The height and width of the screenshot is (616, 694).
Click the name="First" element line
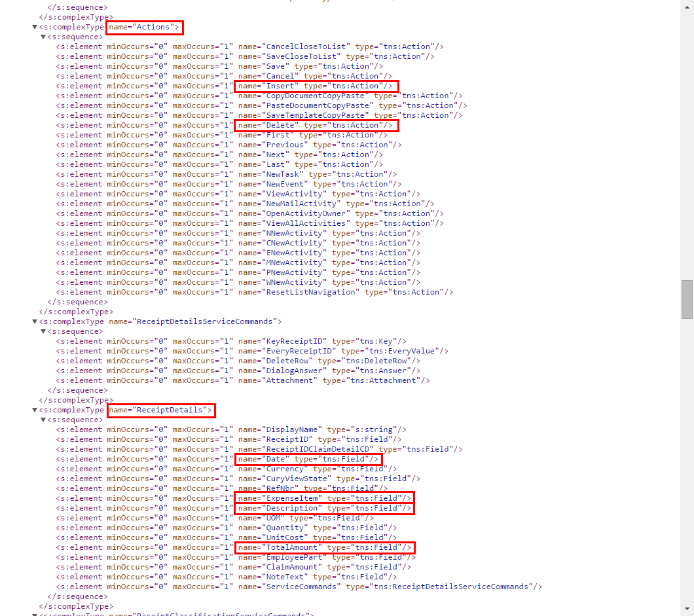pos(222,135)
